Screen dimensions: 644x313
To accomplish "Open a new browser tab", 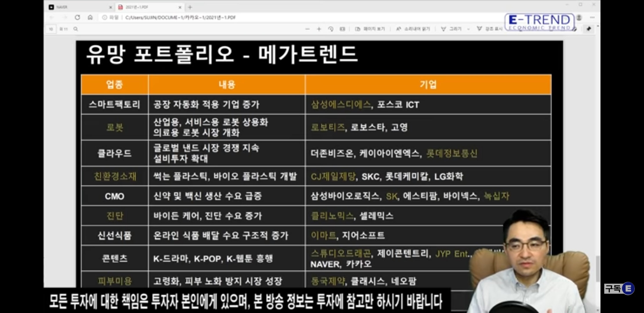I will 190,7.
